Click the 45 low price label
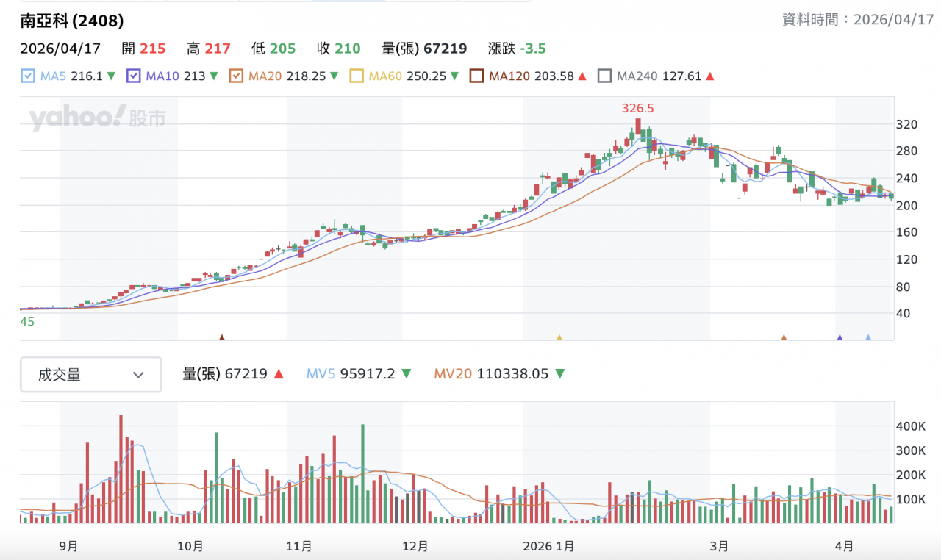 [27, 322]
